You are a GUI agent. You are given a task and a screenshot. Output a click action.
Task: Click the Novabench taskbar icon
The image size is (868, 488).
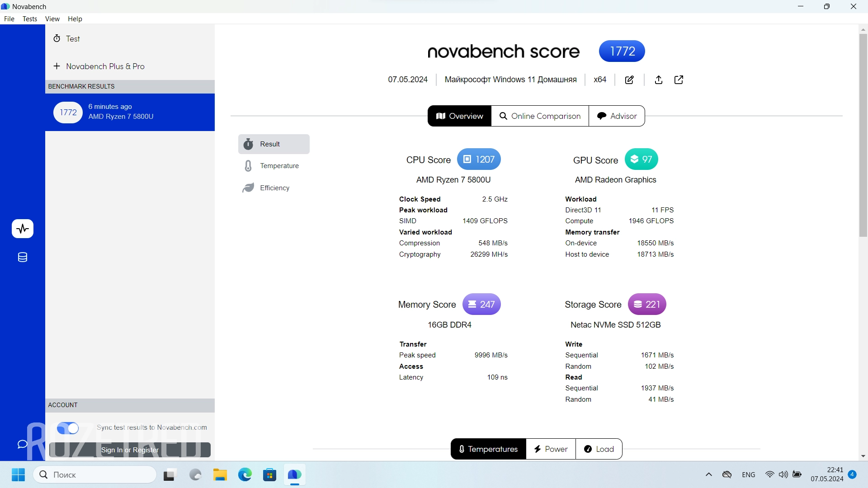coord(294,475)
